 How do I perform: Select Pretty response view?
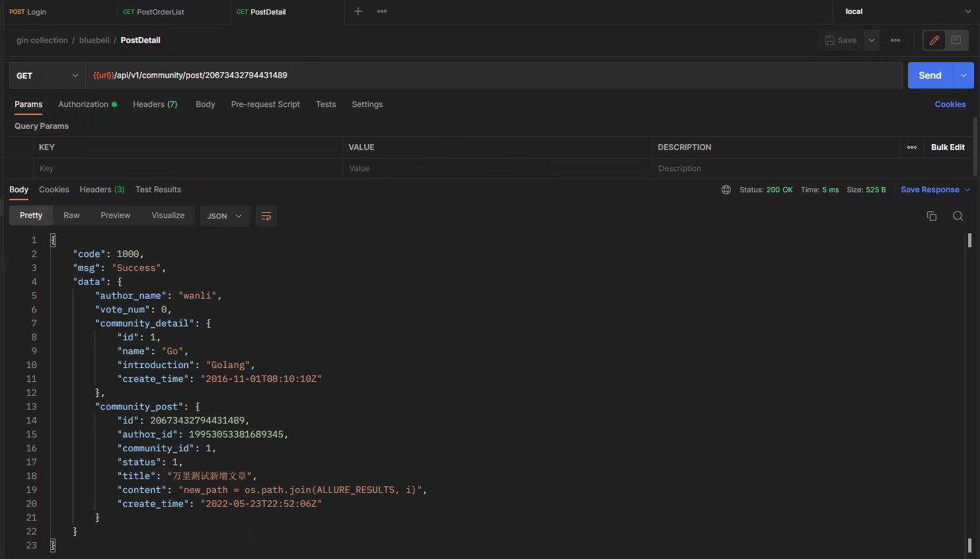tap(31, 215)
